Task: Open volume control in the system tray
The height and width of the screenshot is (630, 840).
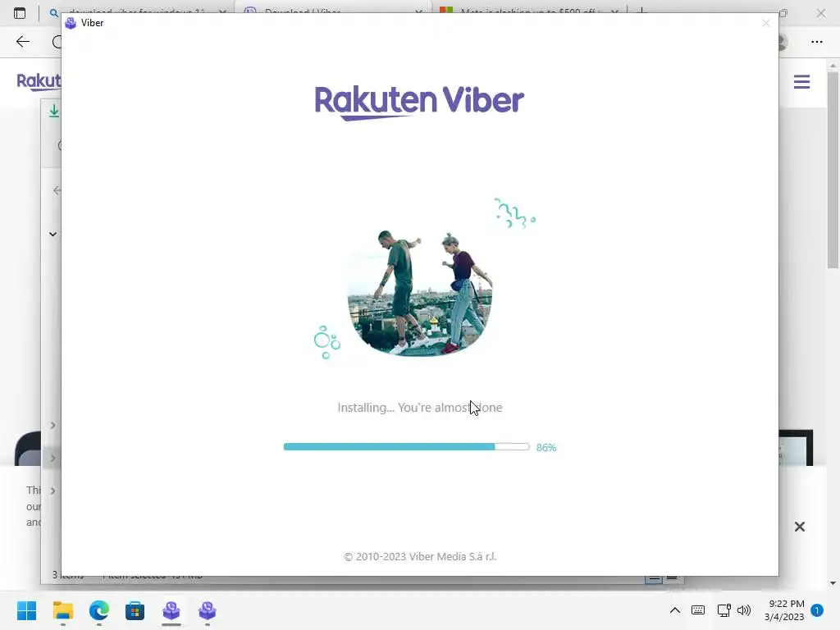Action: 744,610
